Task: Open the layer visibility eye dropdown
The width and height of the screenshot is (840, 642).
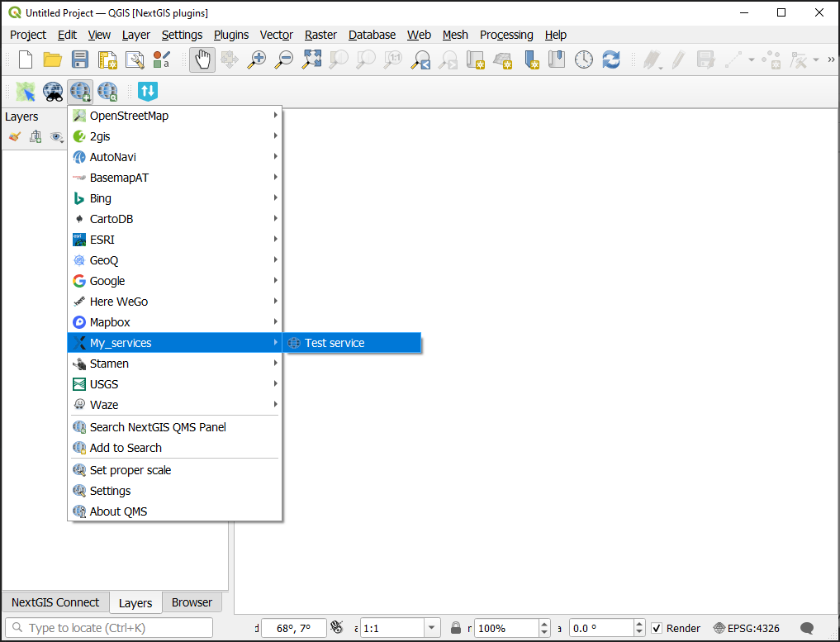Action: 57,137
